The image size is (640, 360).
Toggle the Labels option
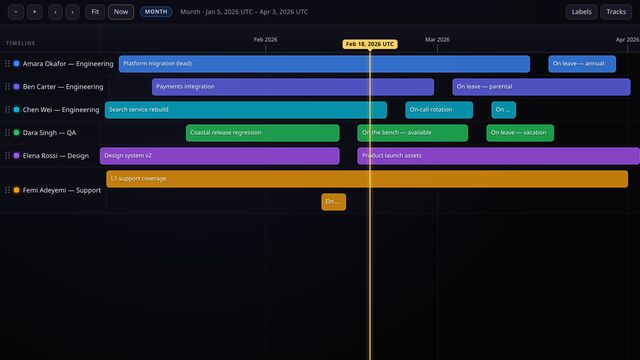[581, 12]
